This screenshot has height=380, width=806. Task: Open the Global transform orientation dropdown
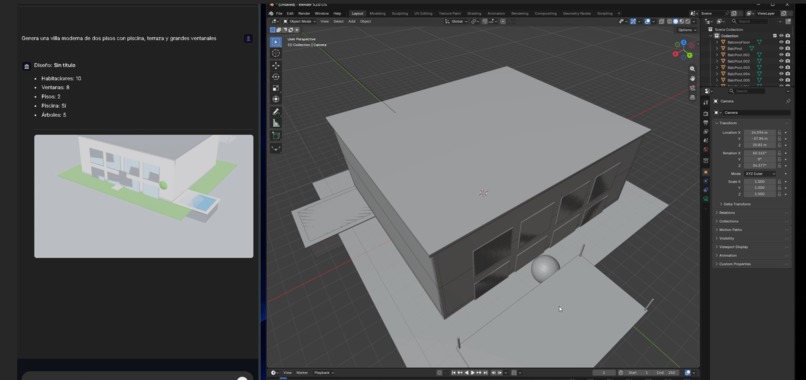coord(456,22)
